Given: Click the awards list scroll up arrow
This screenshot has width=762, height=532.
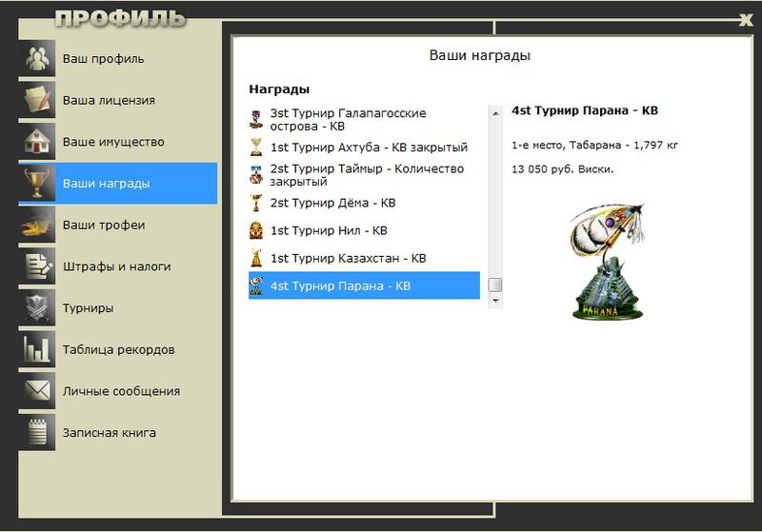Looking at the screenshot, I should coord(495,113).
